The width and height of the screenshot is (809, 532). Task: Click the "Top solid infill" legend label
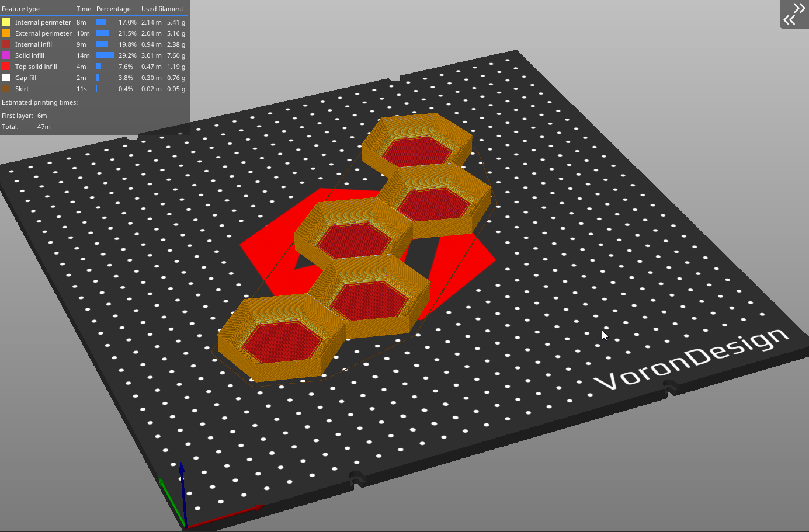tap(36, 67)
